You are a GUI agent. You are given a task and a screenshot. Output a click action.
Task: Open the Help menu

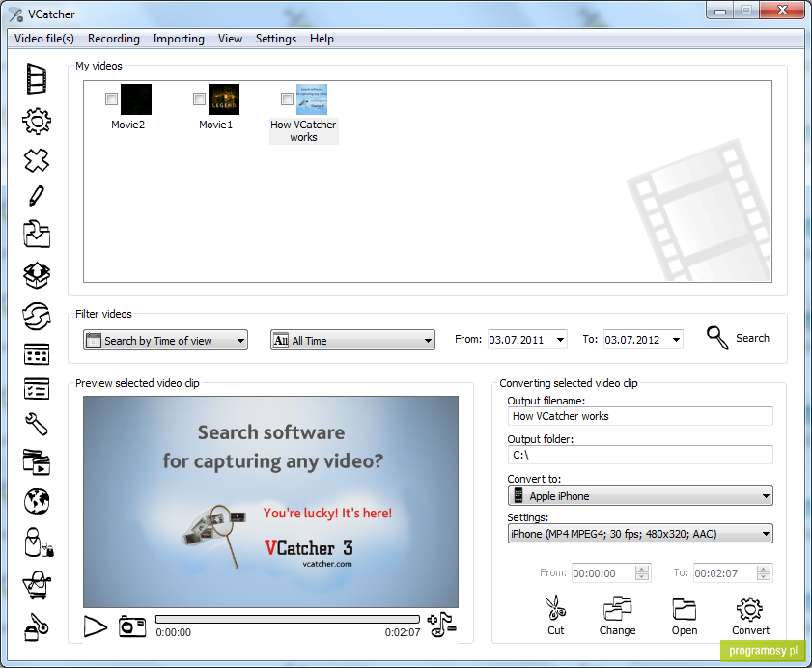click(x=322, y=39)
